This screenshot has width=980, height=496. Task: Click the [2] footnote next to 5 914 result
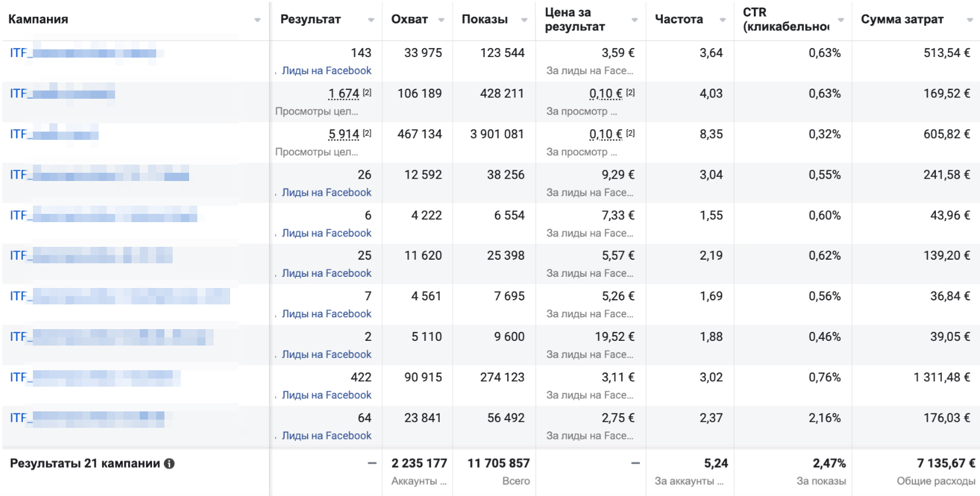tap(367, 133)
